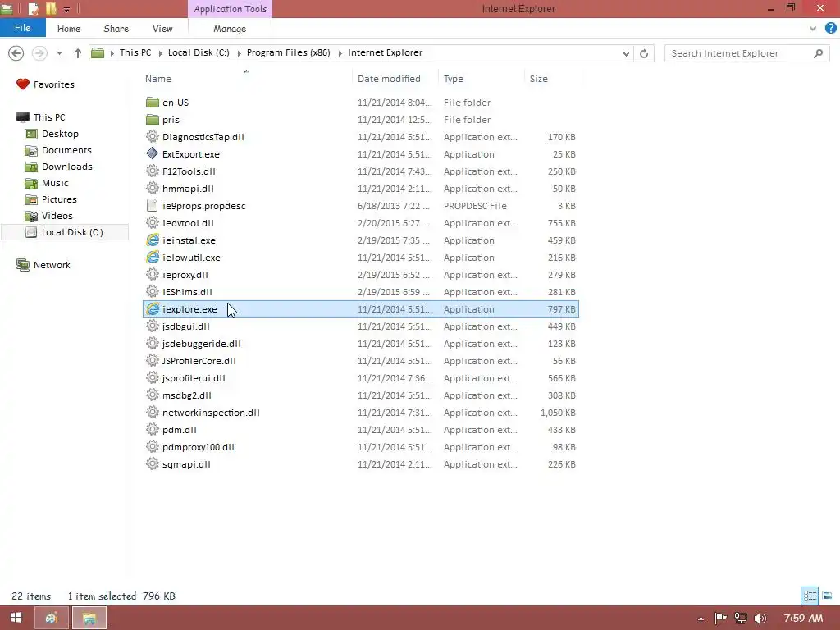
Task: Go up one folder level
Action: [x=78, y=53]
